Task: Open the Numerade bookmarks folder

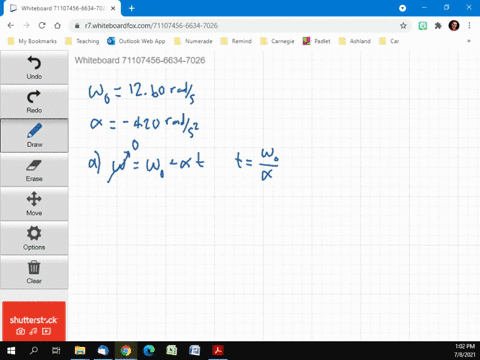Action: tap(193, 41)
